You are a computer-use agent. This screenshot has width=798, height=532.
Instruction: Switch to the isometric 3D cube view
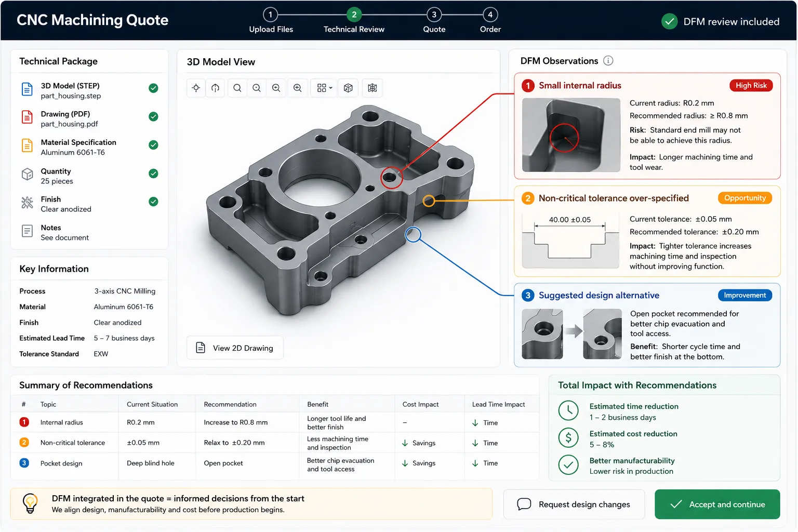tap(349, 88)
